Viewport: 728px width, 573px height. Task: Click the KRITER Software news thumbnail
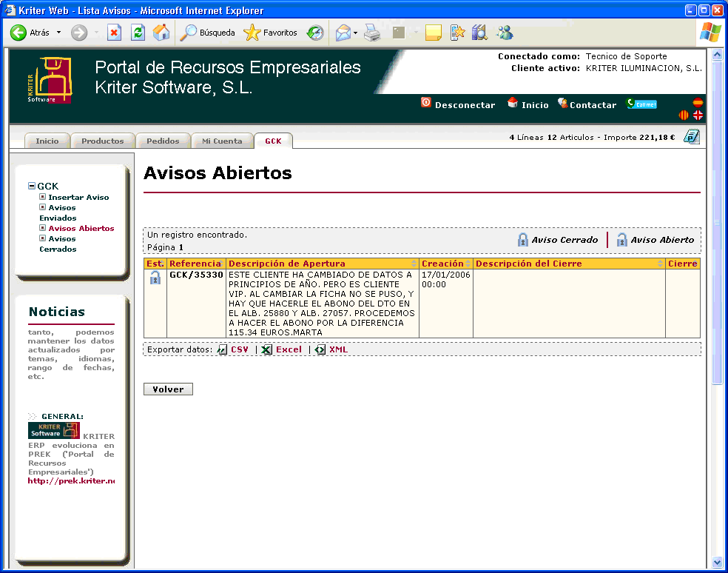54,430
